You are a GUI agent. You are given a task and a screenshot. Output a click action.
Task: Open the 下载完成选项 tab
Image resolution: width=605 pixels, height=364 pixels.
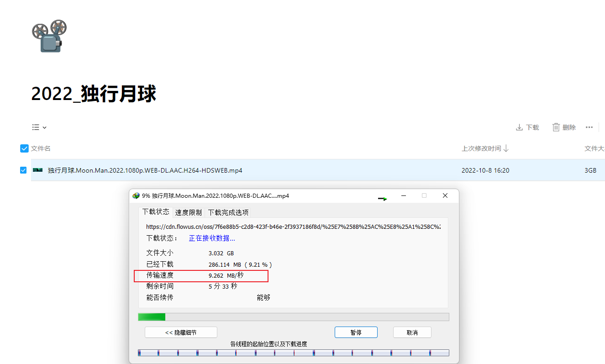click(228, 212)
